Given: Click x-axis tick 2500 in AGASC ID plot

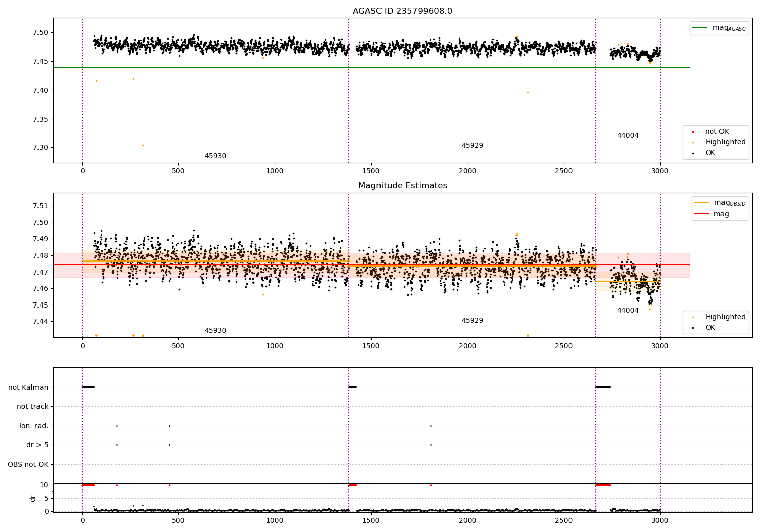Looking at the screenshot, I should click(x=563, y=171).
